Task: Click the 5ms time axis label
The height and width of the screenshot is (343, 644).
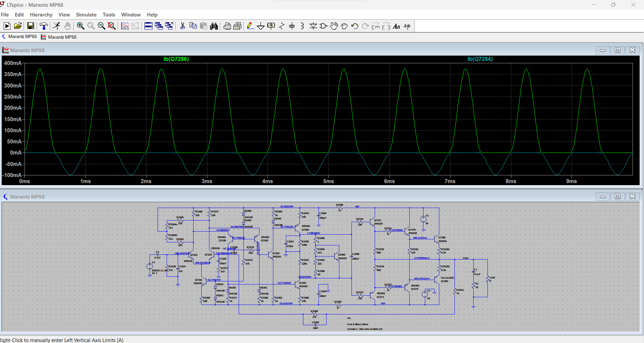Action: 329,181
